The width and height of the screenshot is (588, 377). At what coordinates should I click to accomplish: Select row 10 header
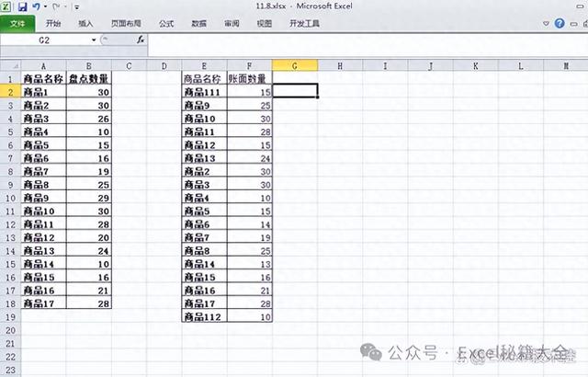click(x=10, y=198)
